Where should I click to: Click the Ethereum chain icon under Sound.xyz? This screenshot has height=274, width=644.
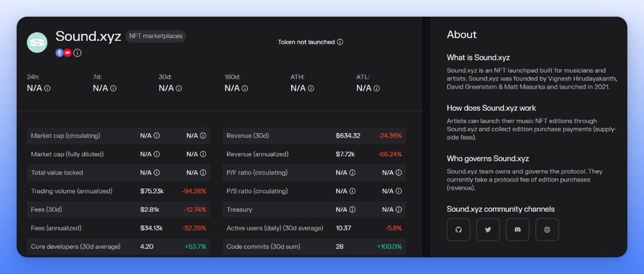(60, 53)
